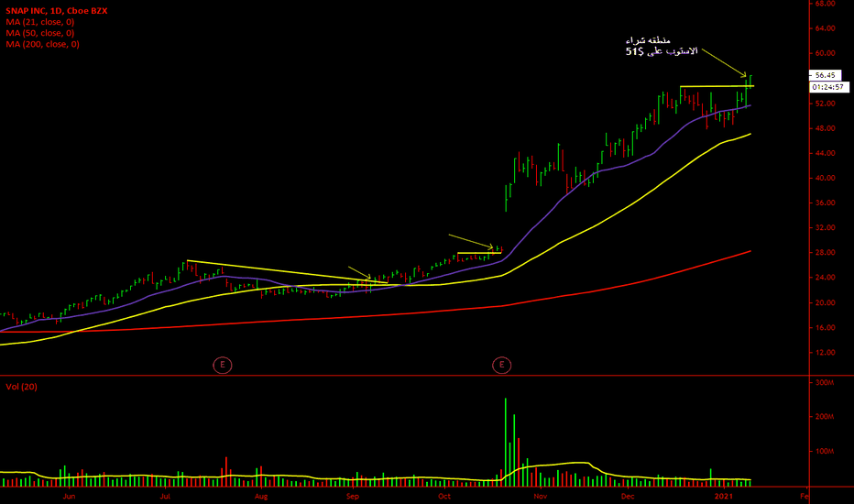Click the earnings marker E in October

pyautogui.click(x=501, y=365)
